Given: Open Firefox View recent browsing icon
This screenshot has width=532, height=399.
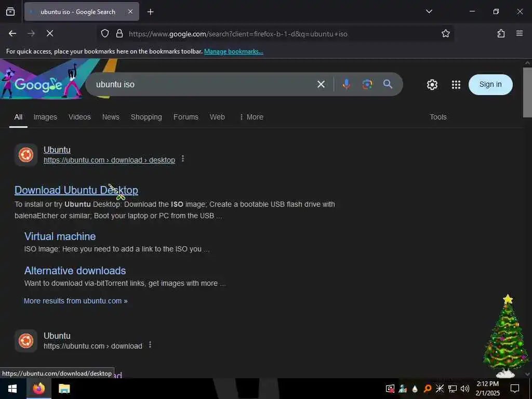Looking at the screenshot, I should click(10, 11).
